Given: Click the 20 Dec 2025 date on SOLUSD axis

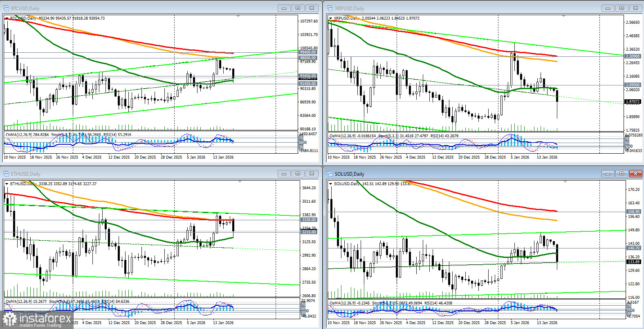Looking at the screenshot, I should pyautogui.click(x=469, y=323).
